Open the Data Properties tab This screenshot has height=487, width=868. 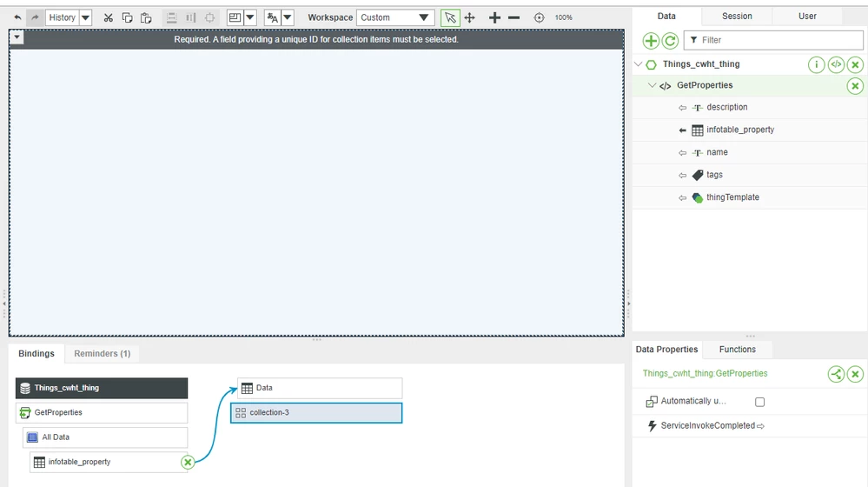pos(666,349)
